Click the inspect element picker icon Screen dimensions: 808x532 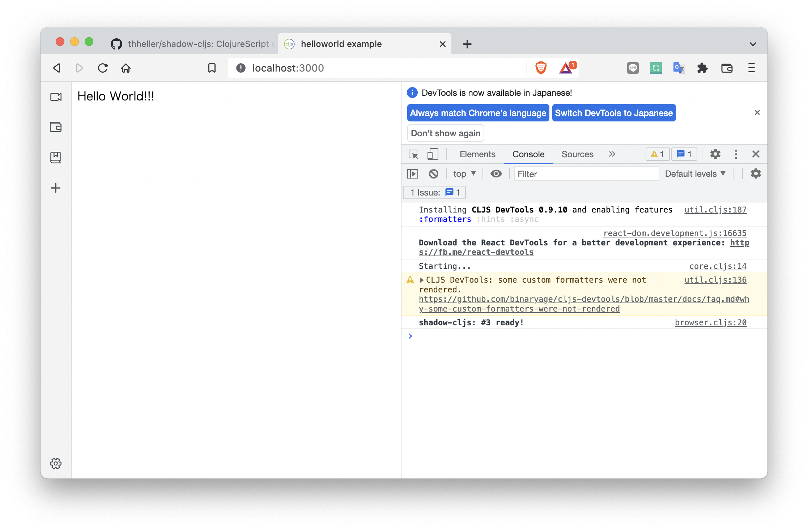pyautogui.click(x=413, y=154)
